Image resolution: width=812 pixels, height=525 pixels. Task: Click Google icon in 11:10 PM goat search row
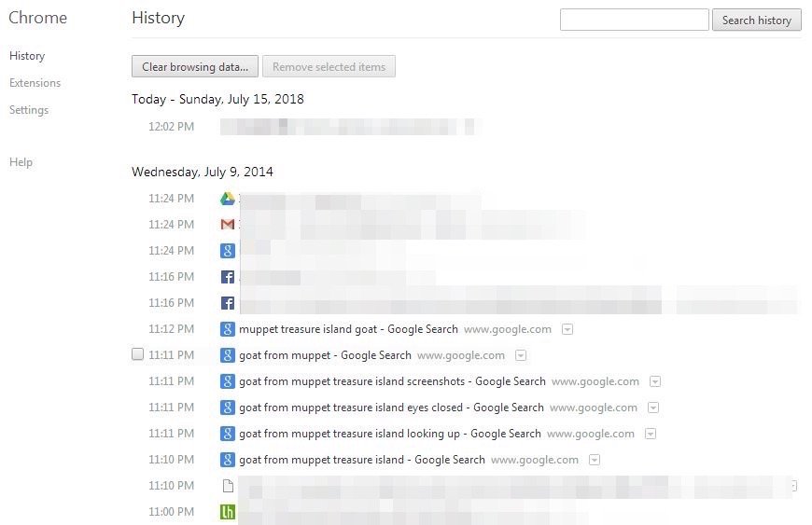coord(228,460)
